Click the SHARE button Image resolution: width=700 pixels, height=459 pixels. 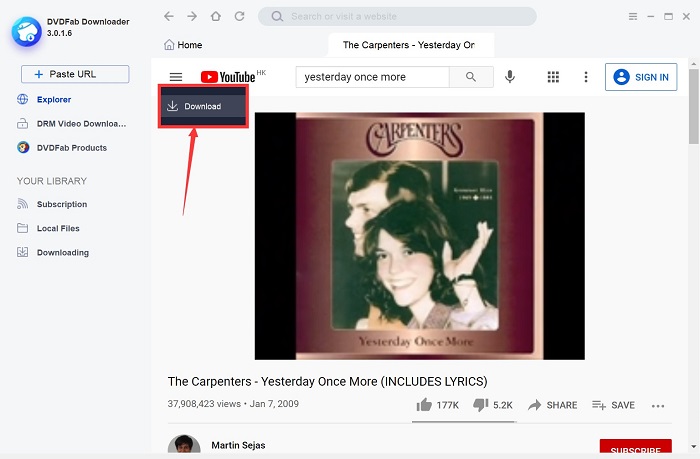click(x=553, y=405)
